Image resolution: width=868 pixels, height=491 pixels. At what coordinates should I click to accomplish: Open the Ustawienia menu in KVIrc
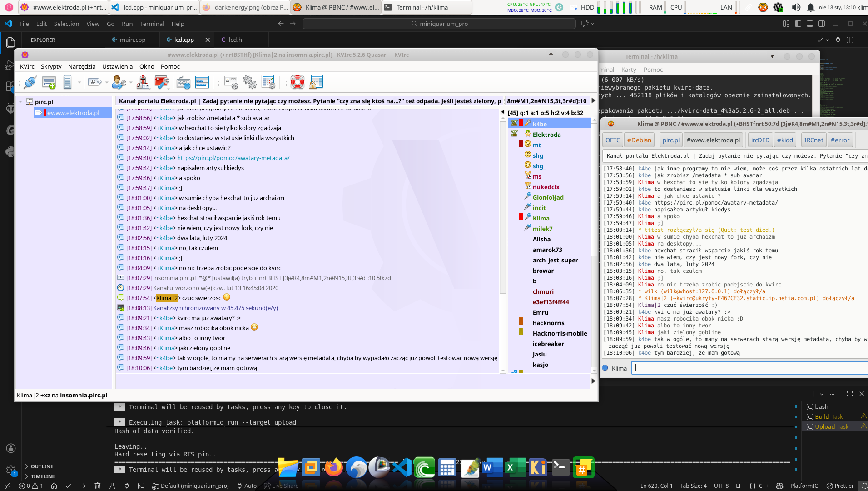(117, 66)
